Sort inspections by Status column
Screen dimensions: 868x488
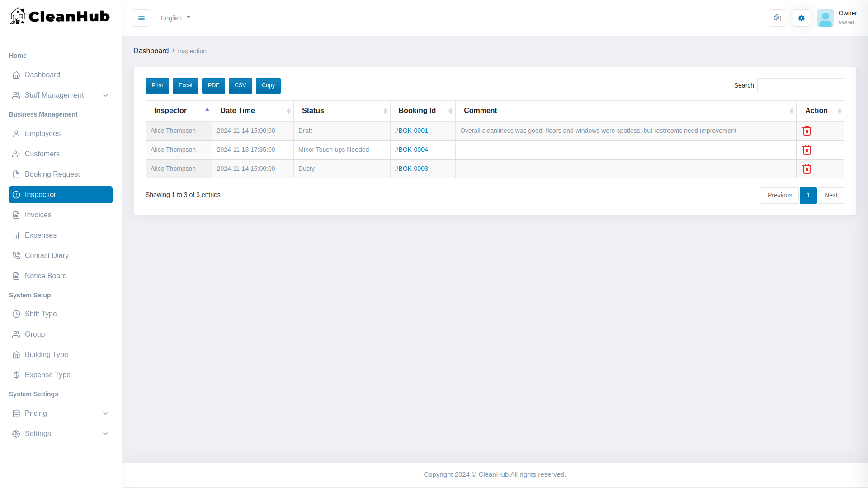coord(341,111)
